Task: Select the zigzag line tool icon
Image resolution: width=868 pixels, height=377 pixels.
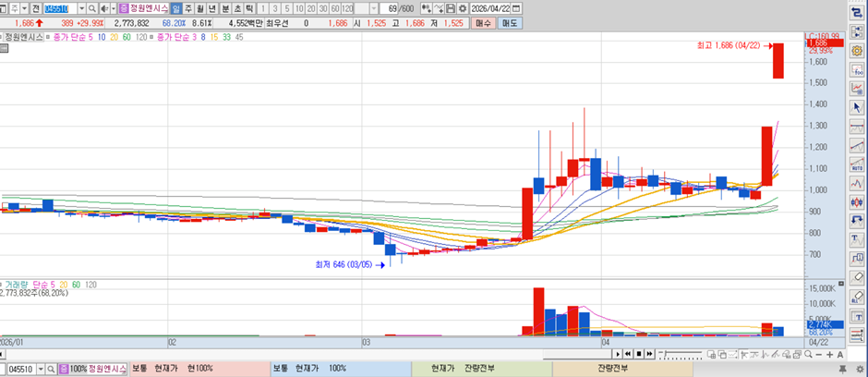Action: pyautogui.click(x=858, y=183)
